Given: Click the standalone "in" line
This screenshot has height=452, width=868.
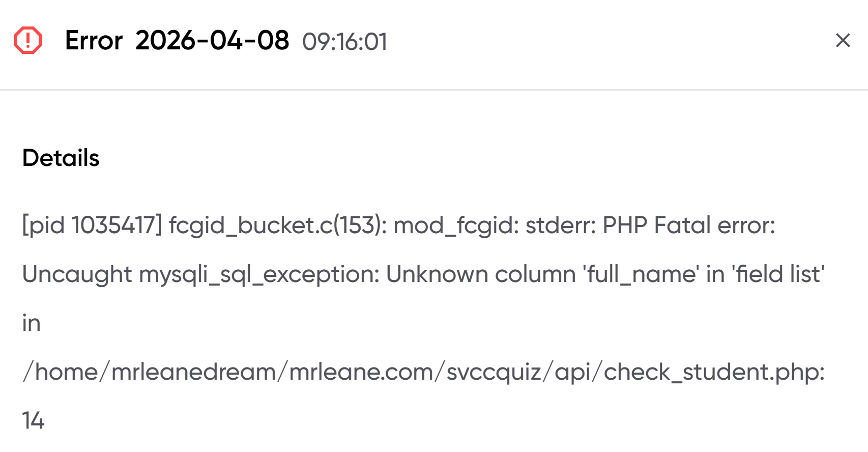Looking at the screenshot, I should coord(31,323).
